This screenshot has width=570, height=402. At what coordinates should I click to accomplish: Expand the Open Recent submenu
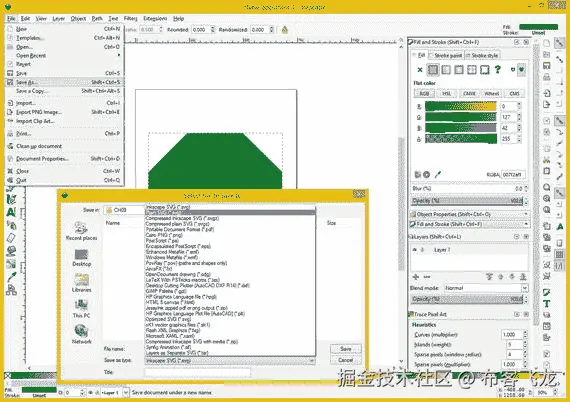click(65, 56)
